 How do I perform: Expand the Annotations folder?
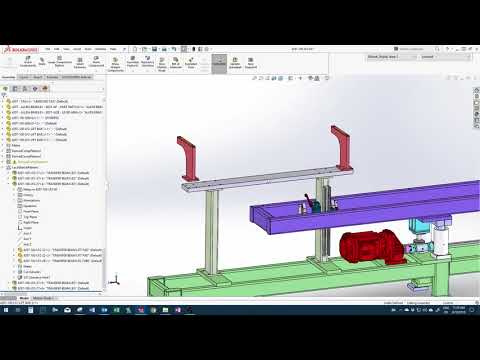[14, 200]
